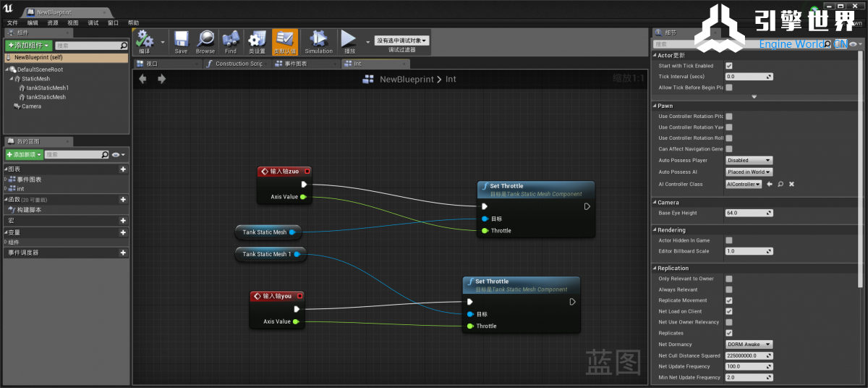
Task: Uncheck Start with Tick Enabled
Action: (x=729, y=66)
